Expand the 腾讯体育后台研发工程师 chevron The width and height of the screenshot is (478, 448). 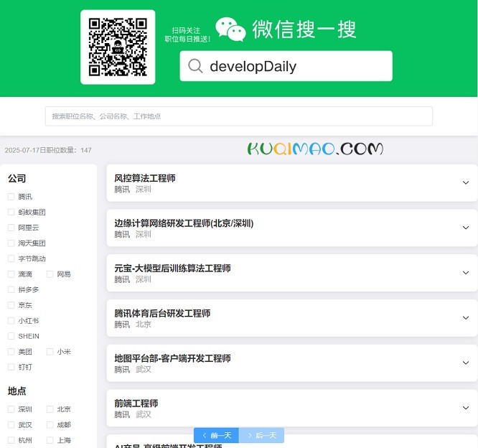466,318
